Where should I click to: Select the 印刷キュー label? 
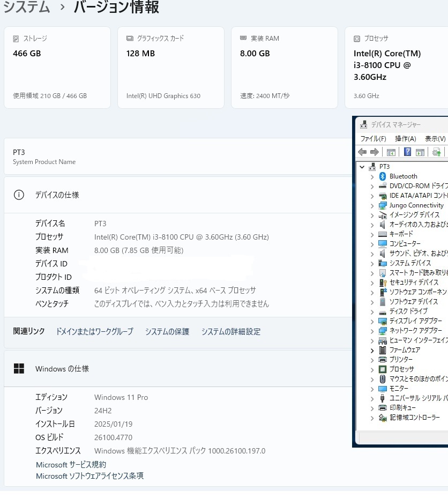point(402,408)
